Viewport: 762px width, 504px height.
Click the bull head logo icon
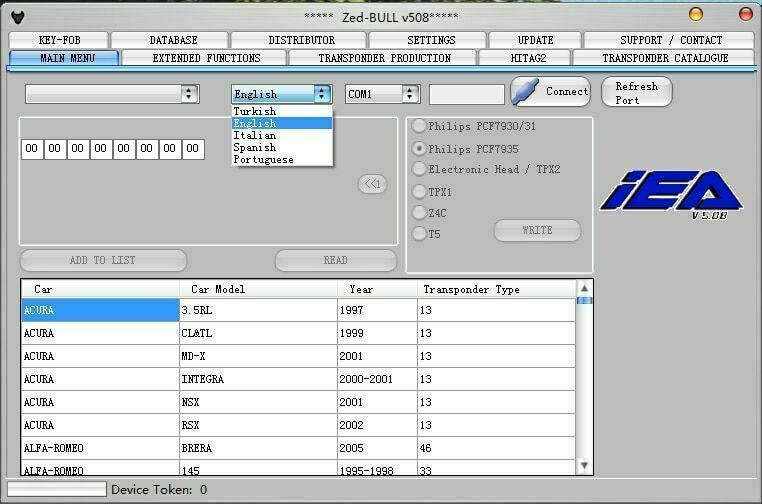coord(18,17)
